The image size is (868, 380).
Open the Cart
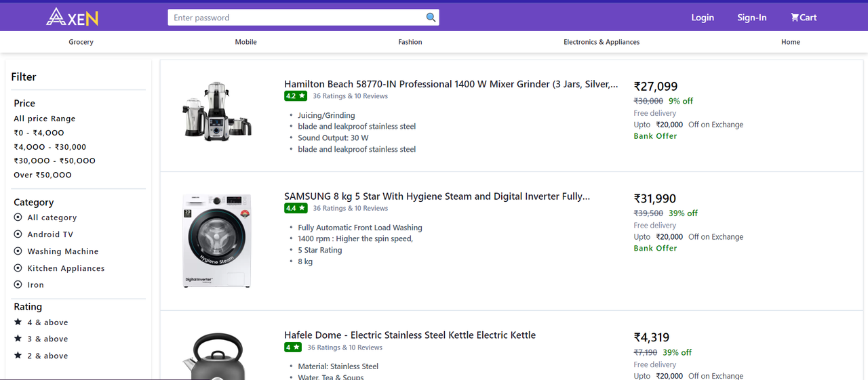(804, 18)
